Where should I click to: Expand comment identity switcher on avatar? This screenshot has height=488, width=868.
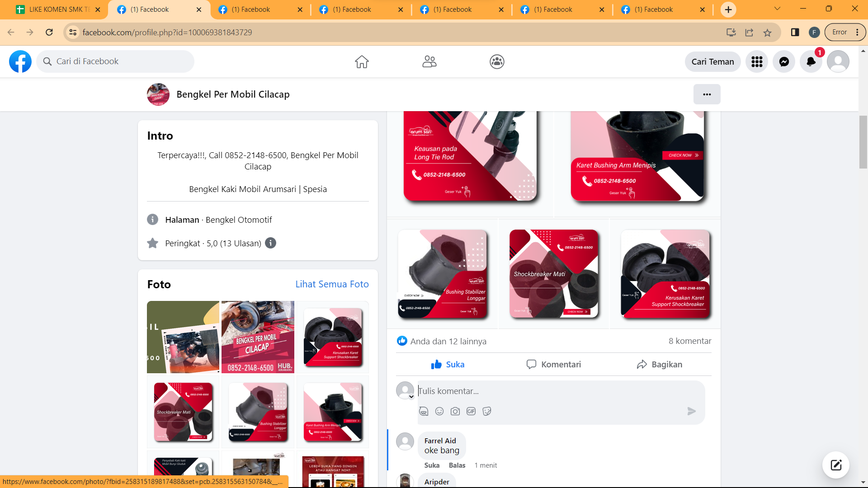click(x=411, y=397)
